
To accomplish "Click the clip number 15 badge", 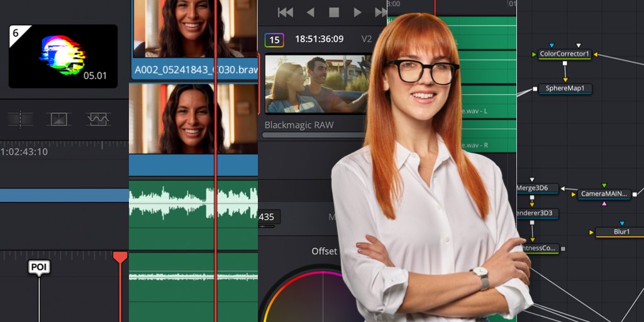I will click(x=274, y=40).
